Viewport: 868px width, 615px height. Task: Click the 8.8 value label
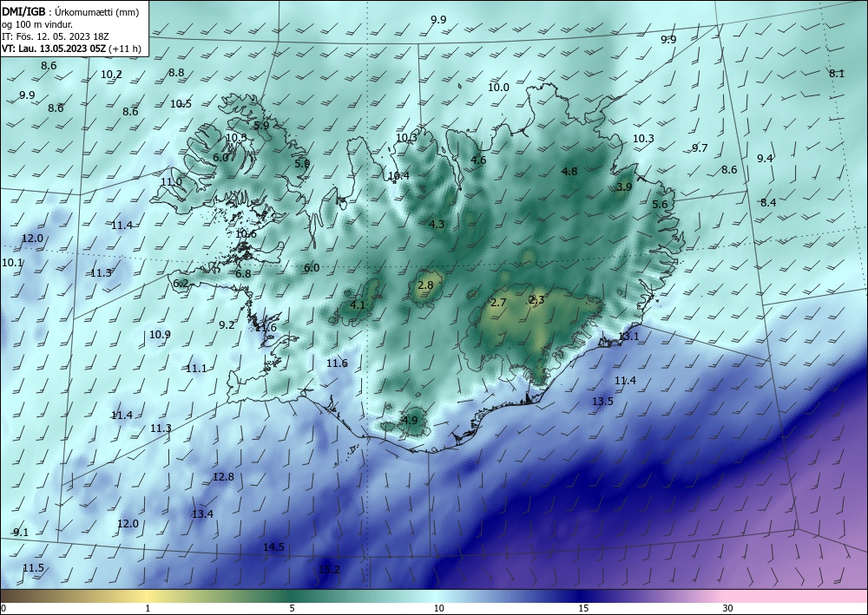[x=176, y=73]
